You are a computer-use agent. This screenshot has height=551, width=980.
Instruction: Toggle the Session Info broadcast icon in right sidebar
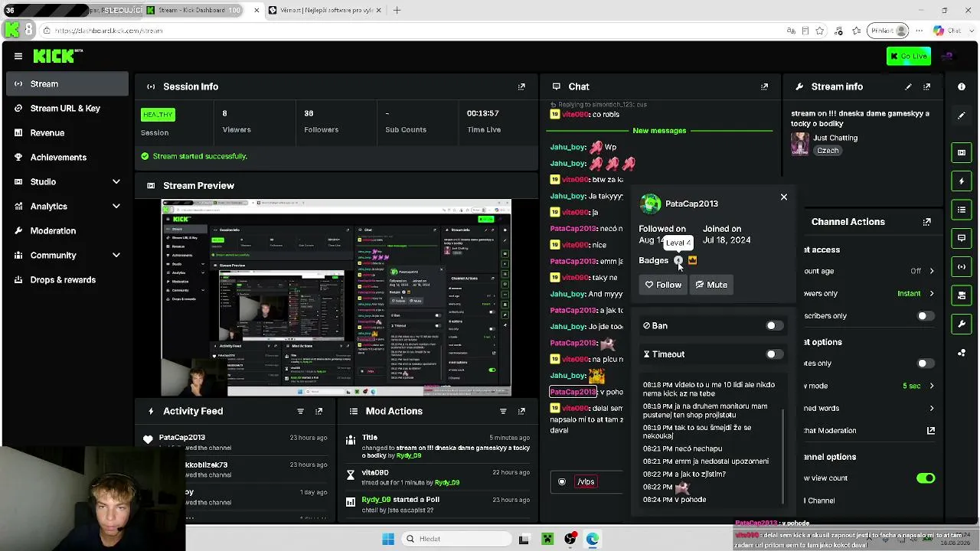[962, 266]
